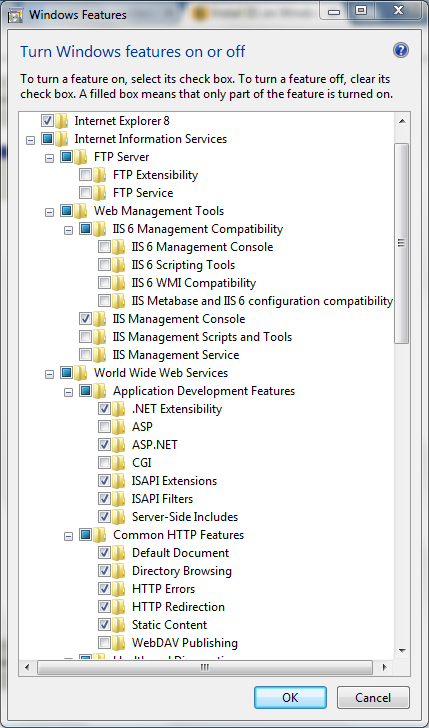Click the Internet Information Services folder icon

(x=62, y=139)
